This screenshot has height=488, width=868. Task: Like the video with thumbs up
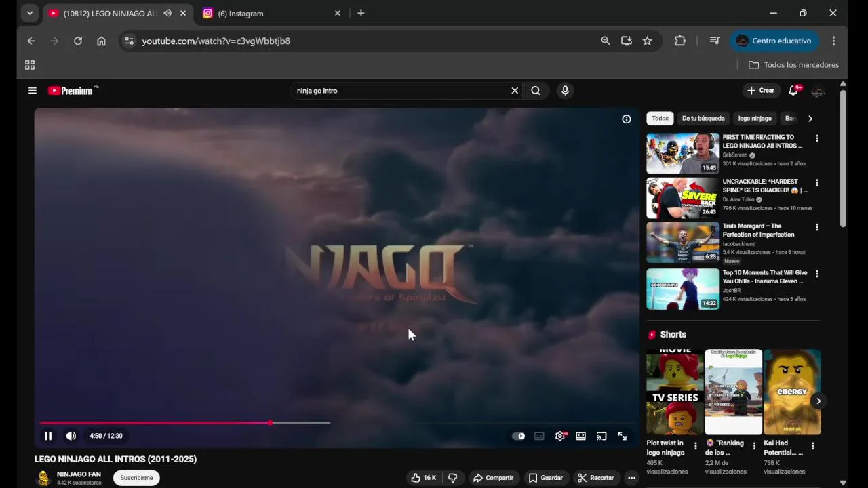tap(424, 478)
